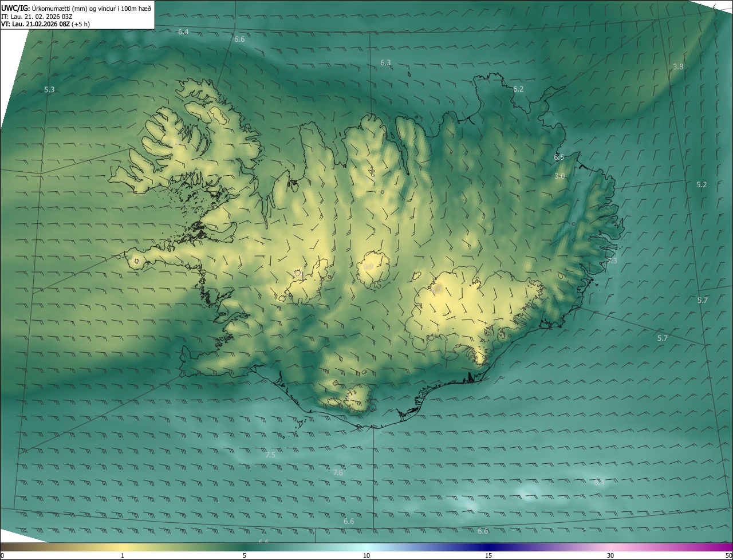
Task: Click the 6.2 value label near the northeast coast
Action: click(x=518, y=89)
